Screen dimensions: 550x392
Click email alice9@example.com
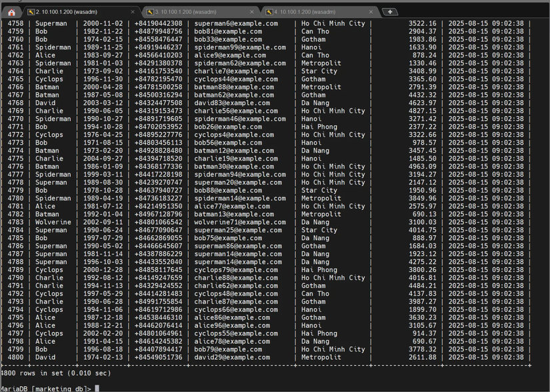(x=230, y=55)
